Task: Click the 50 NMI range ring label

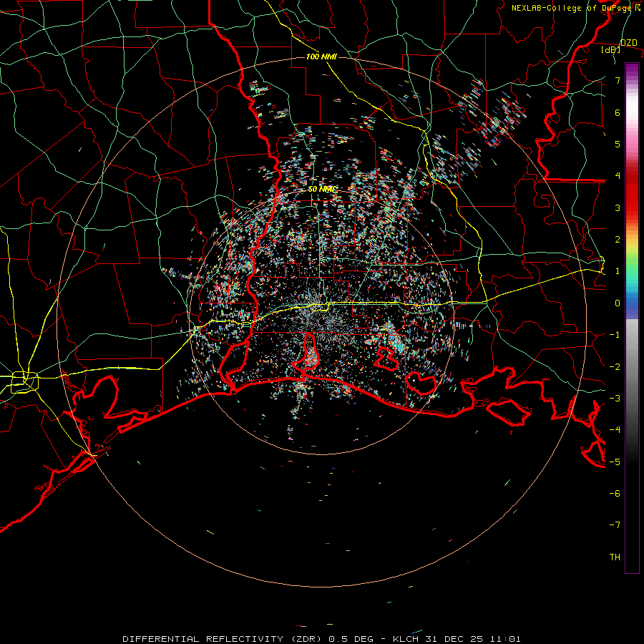Action: coord(323,189)
